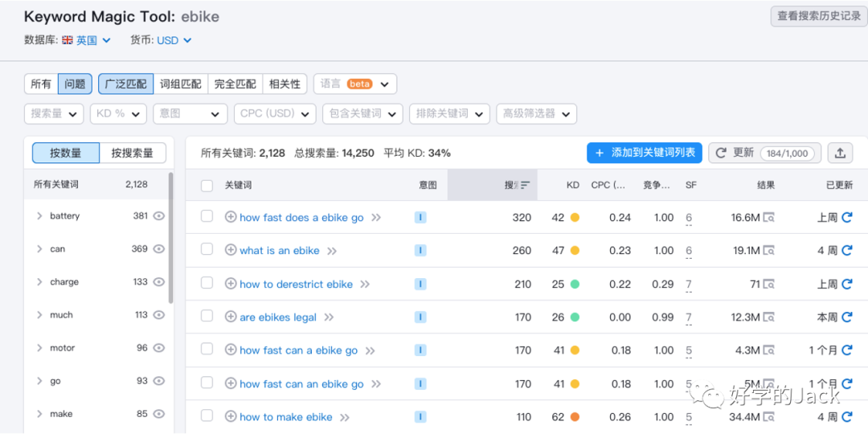Toggle eye icon for battery group
This screenshot has width=868, height=434.
coord(159,216)
